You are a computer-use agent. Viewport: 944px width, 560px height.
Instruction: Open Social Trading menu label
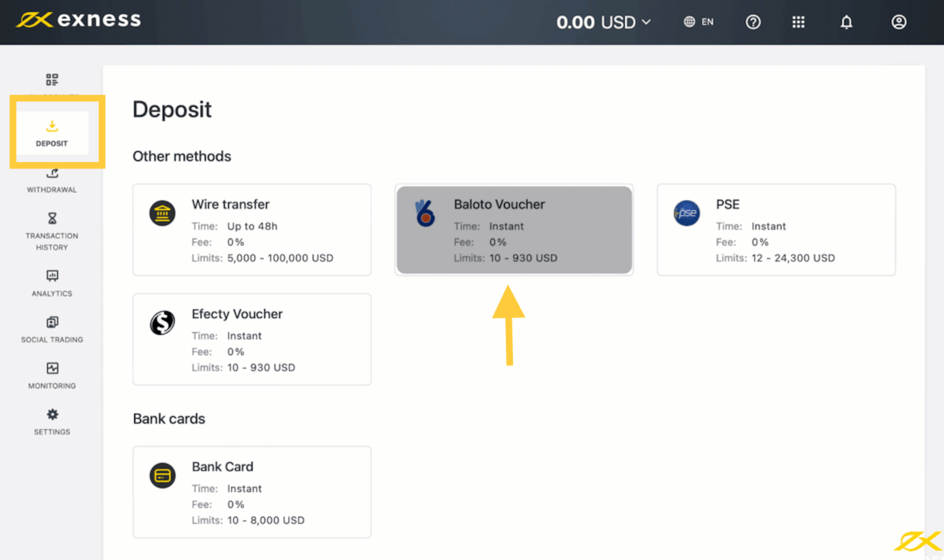click(x=52, y=340)
